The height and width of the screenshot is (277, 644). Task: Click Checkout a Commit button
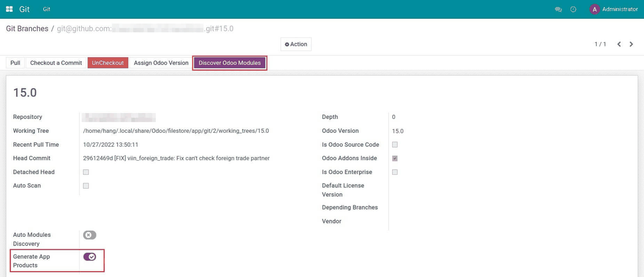56,63
